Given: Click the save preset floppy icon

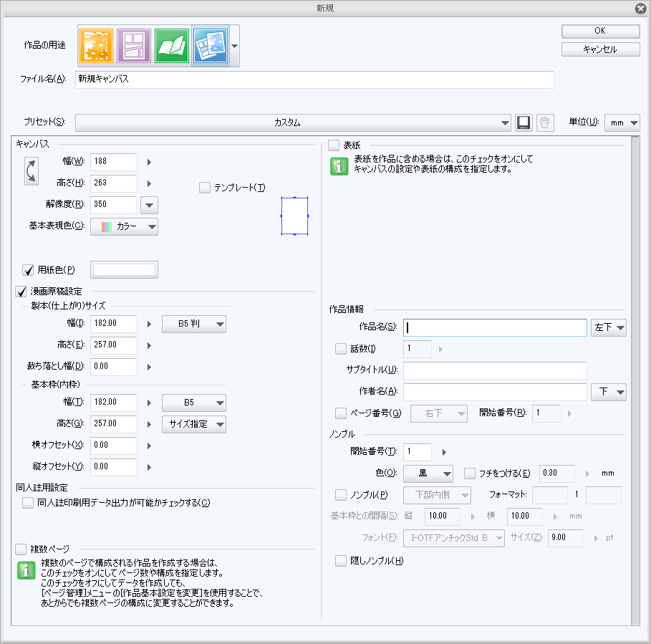Looking at the screenshot, I should (524, 123).
